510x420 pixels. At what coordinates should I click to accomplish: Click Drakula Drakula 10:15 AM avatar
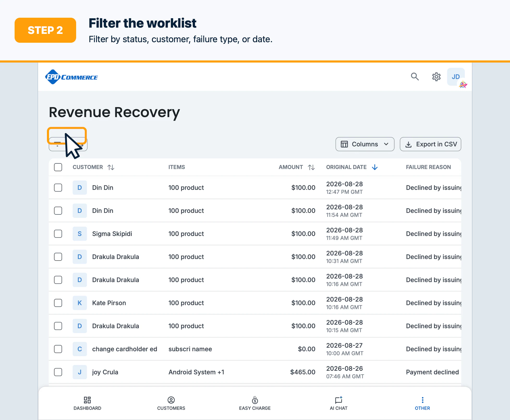click(x=80, y=326)
